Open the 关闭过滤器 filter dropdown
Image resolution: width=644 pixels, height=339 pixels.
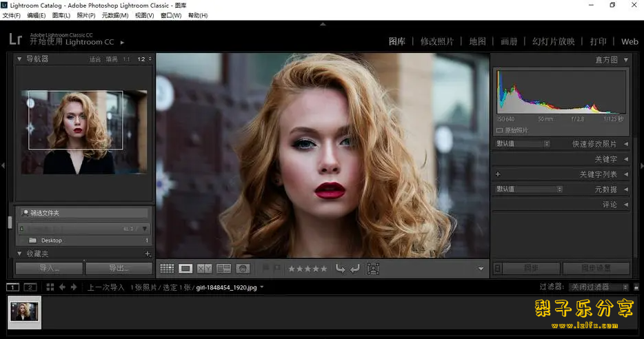click(598, 287)
